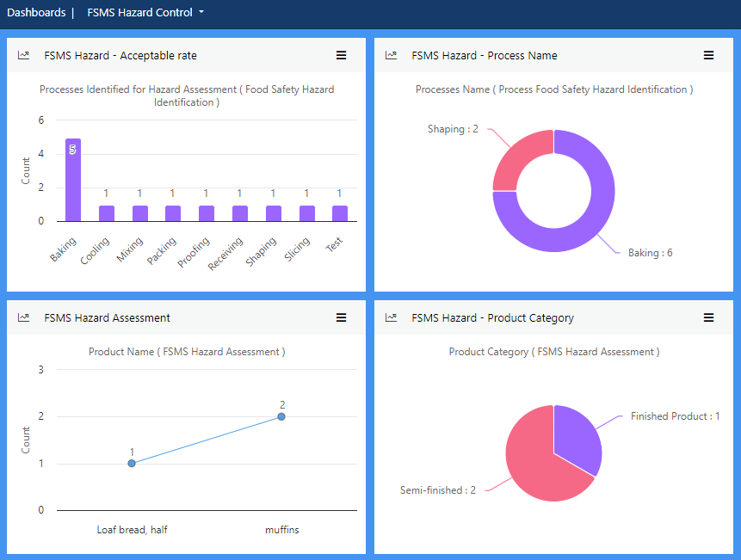Click the Cooling bar in bar chart
Screen dimensions: 741x560
coord(106,213)
